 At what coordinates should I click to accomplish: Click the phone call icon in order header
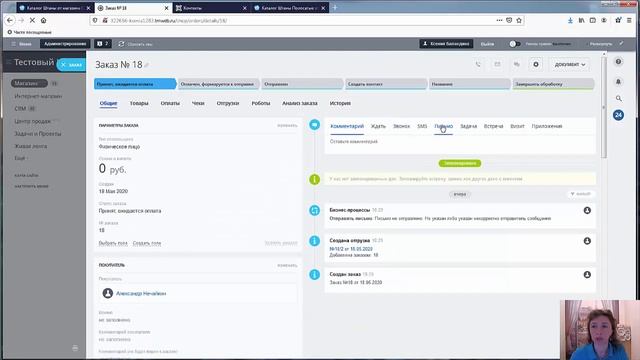[x=478, y=64]
